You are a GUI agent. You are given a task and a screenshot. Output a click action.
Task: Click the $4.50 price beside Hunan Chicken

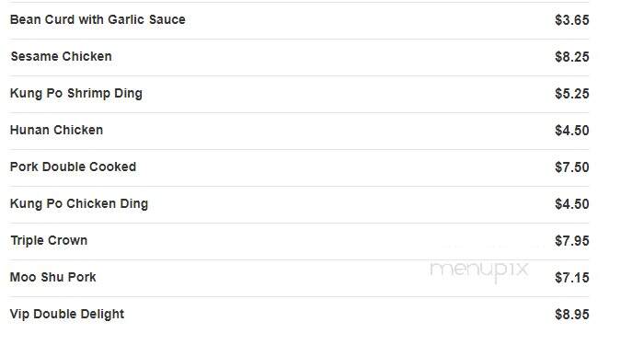pos(571,131)
